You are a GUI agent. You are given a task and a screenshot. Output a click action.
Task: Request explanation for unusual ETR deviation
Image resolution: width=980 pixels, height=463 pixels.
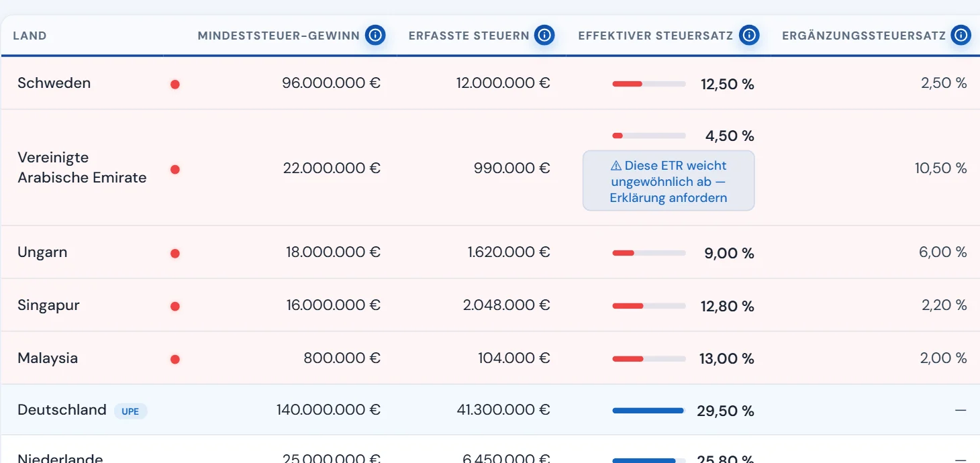669,181
